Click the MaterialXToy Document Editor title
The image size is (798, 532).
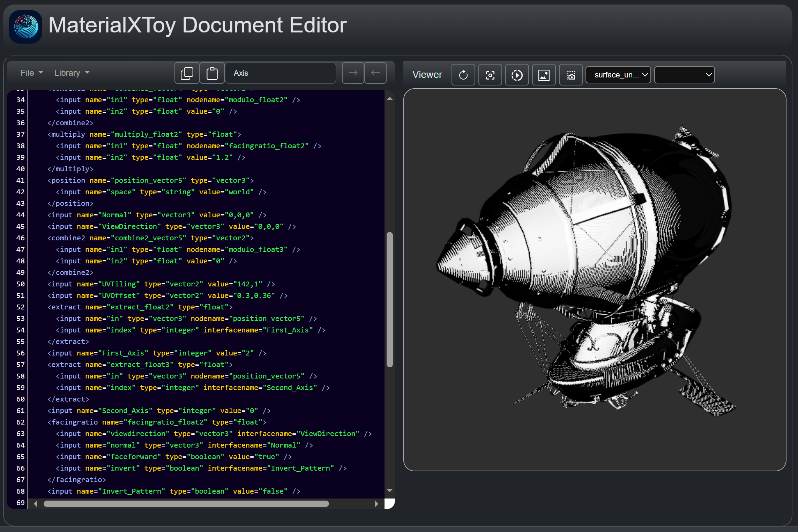[197, 25]
